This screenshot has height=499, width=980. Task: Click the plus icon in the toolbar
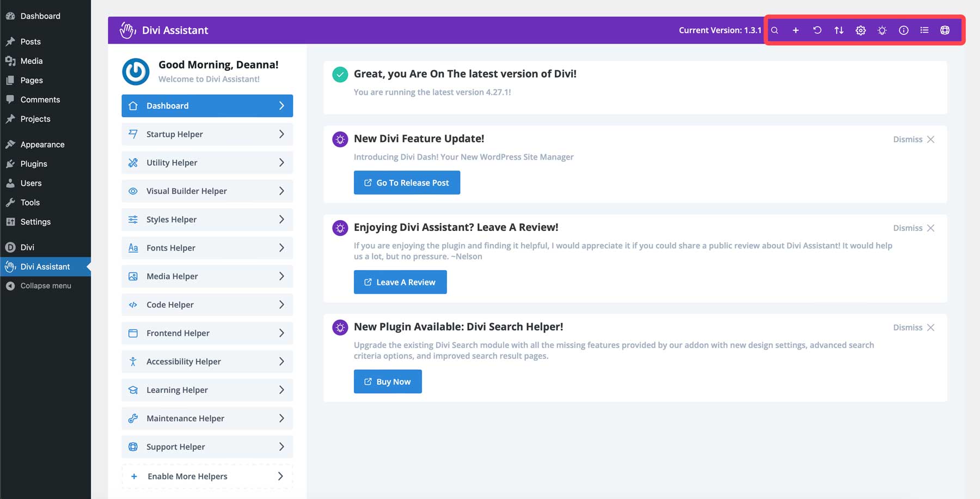(795, 30)
